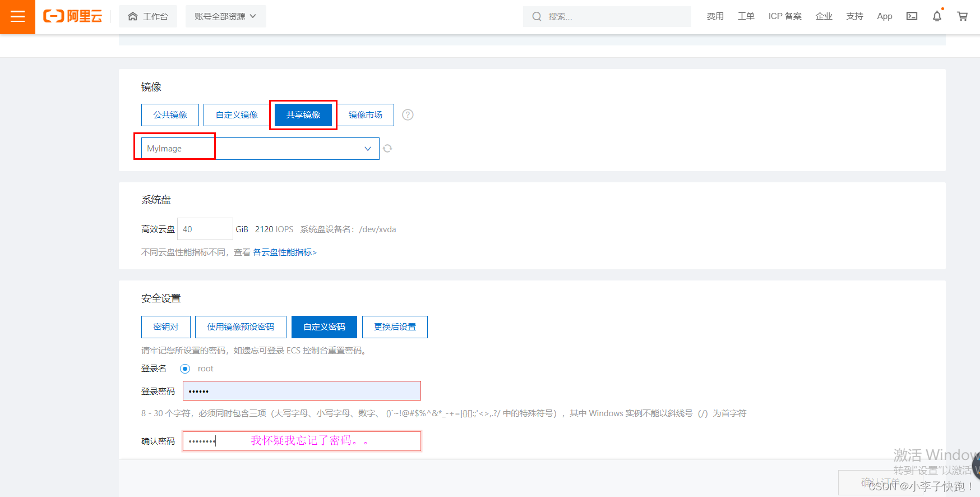This screenshot has height=497, width=980.
Task: Choose the 自定义密码 option
Action: (x=324, y=327)
